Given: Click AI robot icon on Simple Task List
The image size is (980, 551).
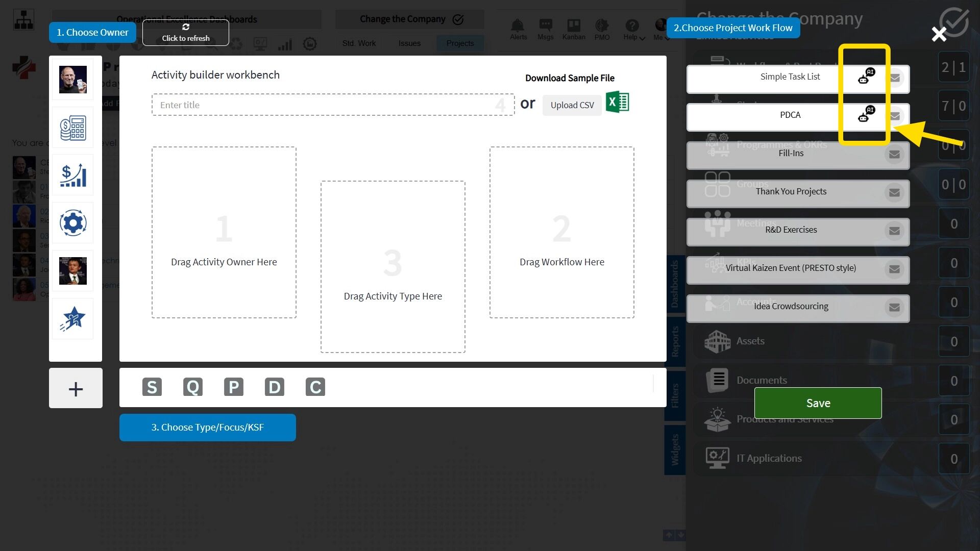Looking at the screenshot, I should point(866,76).
